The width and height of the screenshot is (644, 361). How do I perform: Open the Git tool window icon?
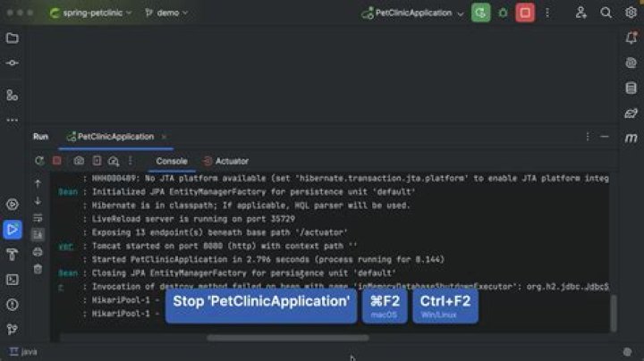tap(13, 330)
